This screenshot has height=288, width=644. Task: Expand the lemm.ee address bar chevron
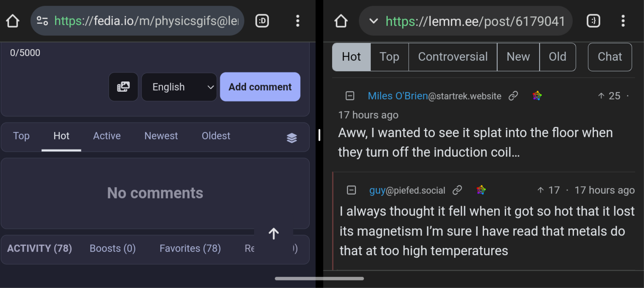pos(373,21)
